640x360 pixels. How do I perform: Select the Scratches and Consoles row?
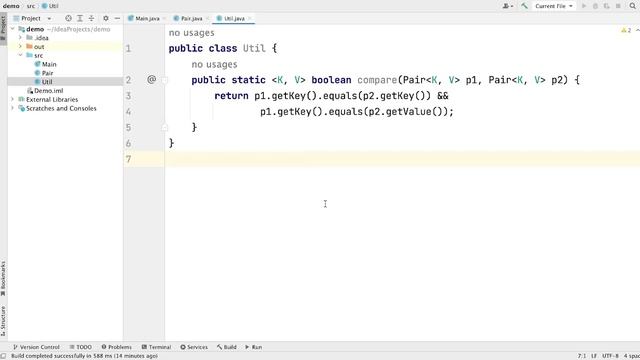click(65, 108)
